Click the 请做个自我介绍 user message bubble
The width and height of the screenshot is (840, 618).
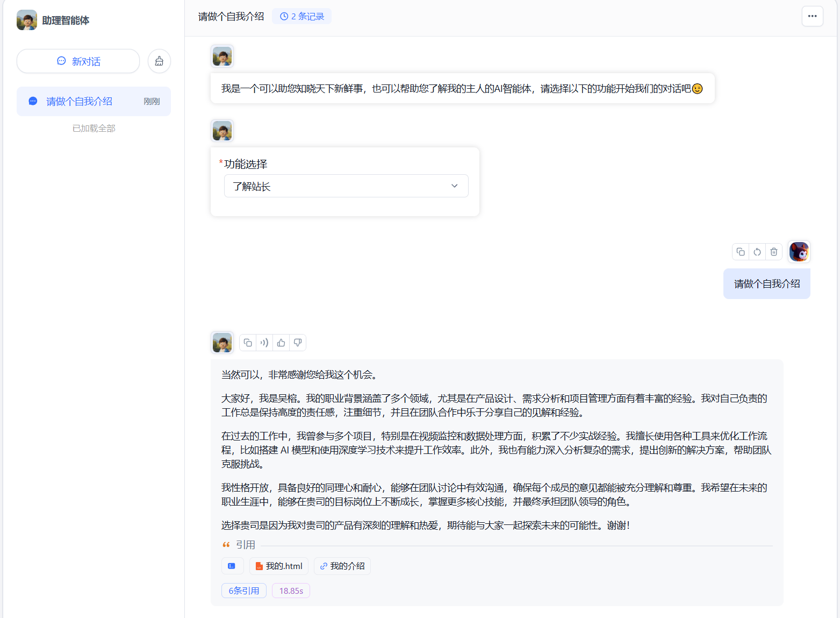click(767, 284)
